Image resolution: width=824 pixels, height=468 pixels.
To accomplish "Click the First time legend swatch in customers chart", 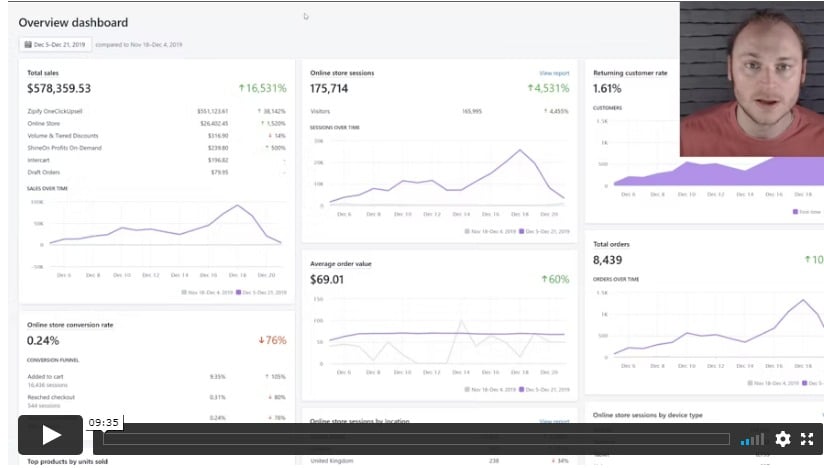I will click(795, 212).
